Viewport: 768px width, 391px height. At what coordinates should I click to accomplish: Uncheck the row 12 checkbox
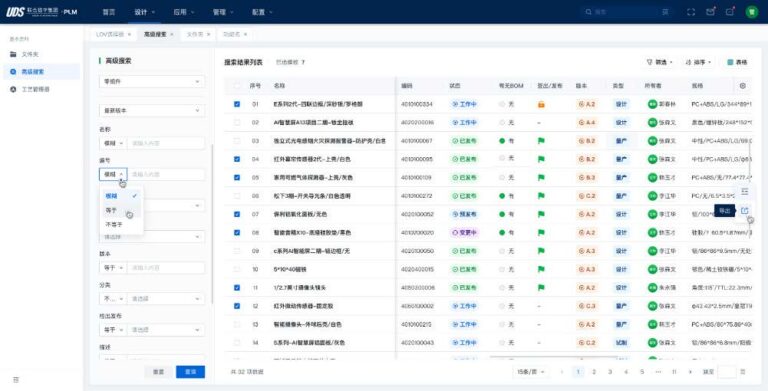pyautogui.click(x=237, y=306)
